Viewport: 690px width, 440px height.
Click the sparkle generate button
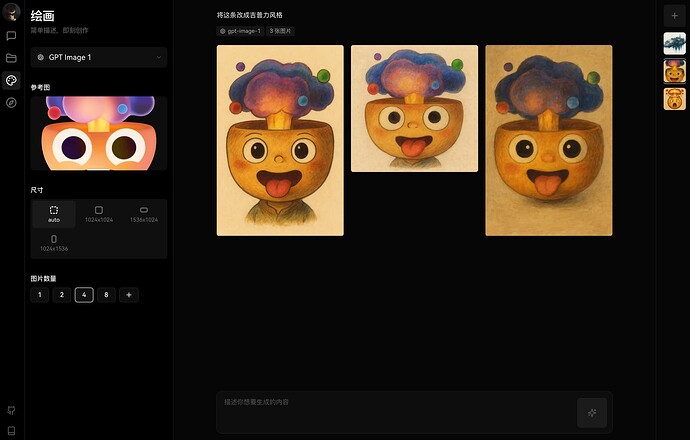pyautogui.click(x=592, y=413)
